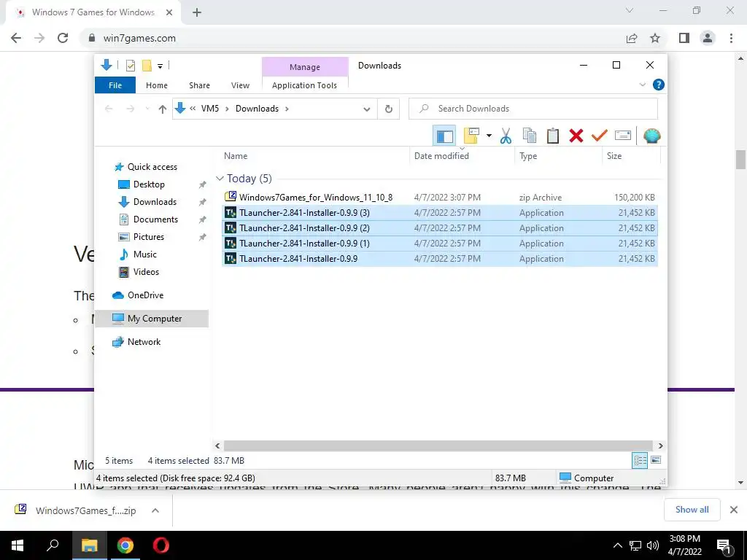The image size is (747, 560).
Task: Click the Search Downloads input field
Action: pos(533,109)
